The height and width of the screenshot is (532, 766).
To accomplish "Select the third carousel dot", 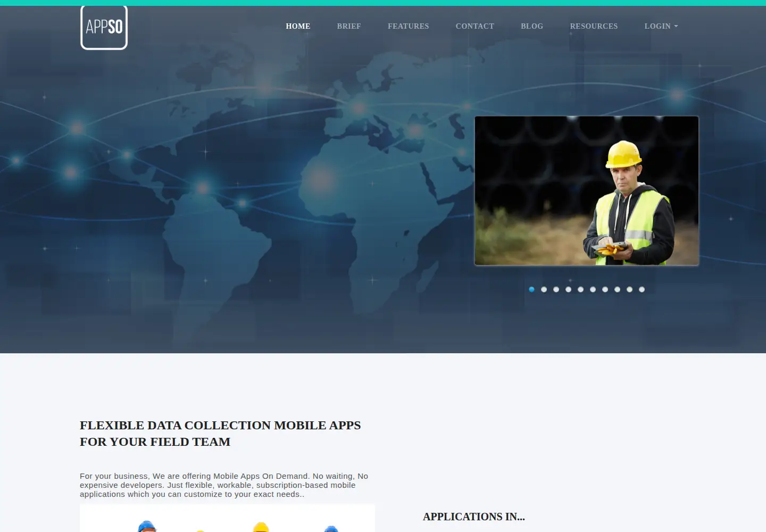I will tap(556, 289).
